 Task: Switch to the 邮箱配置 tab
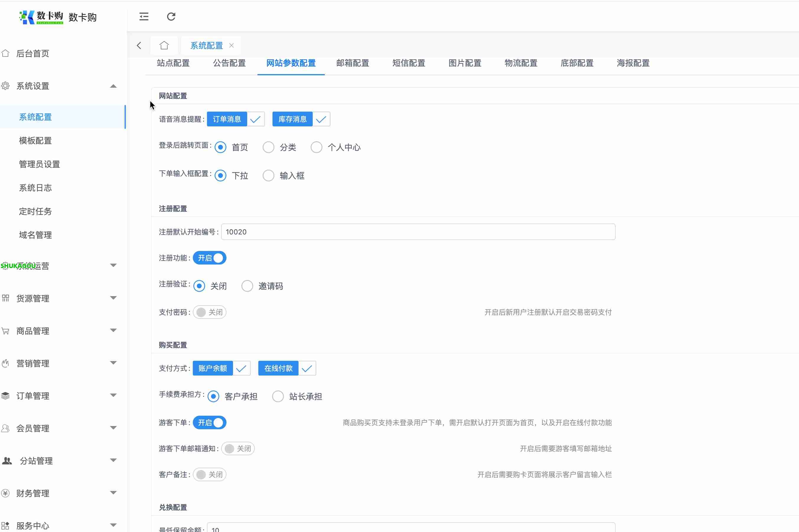coord(352,63)
